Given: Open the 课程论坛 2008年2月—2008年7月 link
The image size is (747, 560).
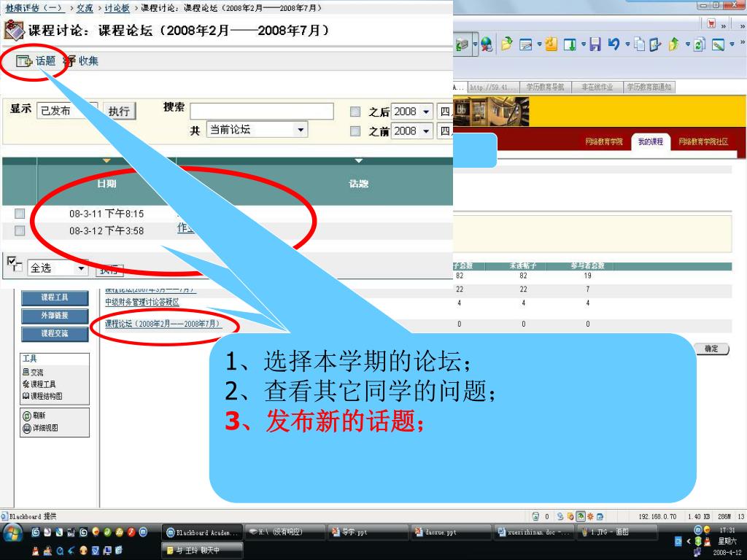Looking at the screenshot, I should pos(163,324).
